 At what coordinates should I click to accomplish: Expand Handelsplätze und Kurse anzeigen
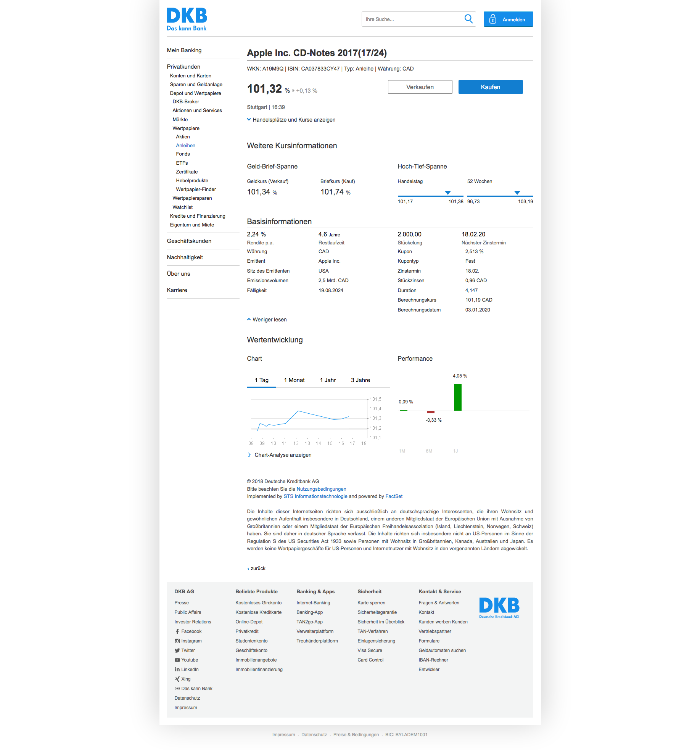coord(291,120)
